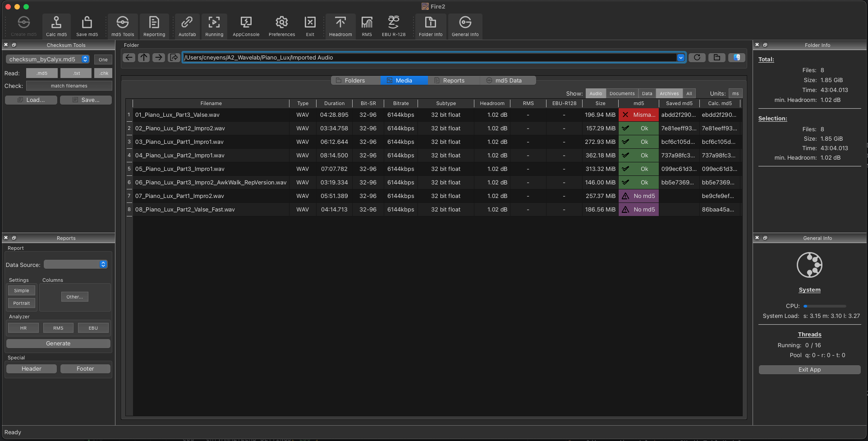
Task: Click the RMS toolbar icon
Action: click(x=367, y=26)
